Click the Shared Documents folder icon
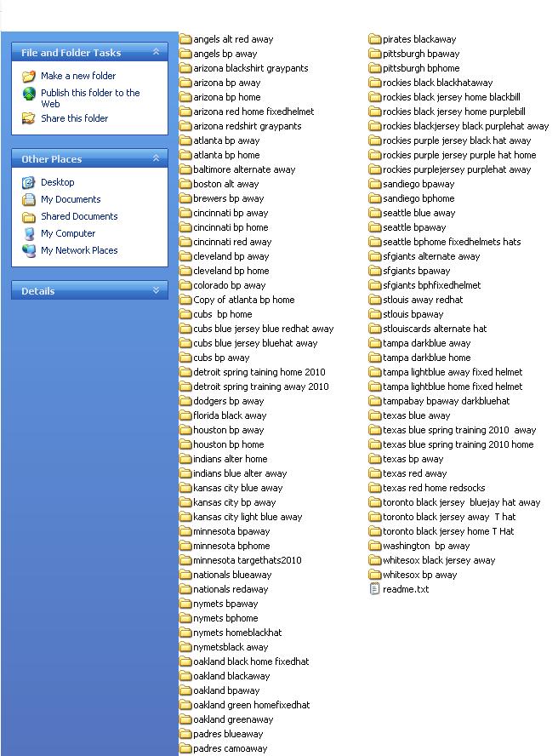 (29, 217)
